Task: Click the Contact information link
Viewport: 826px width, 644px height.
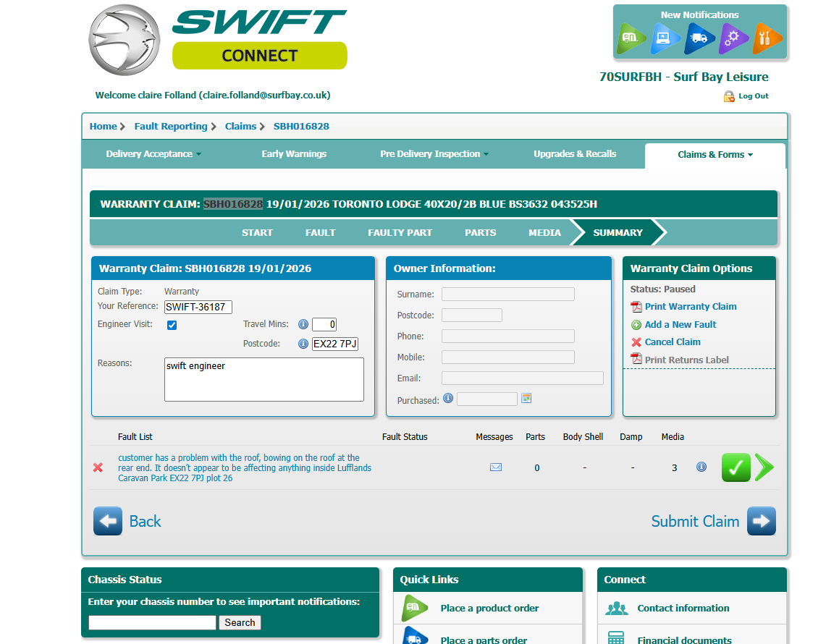Action: 683,609
